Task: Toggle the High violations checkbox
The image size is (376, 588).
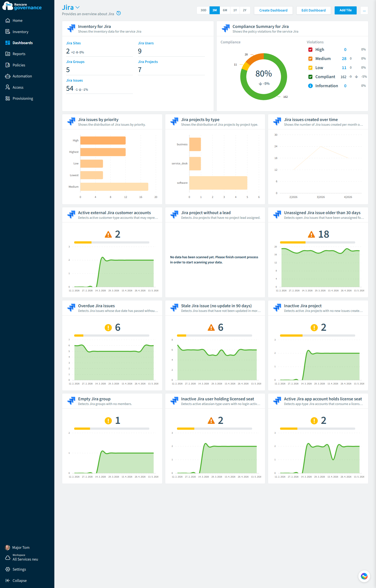Action: [x=310, y=49]
